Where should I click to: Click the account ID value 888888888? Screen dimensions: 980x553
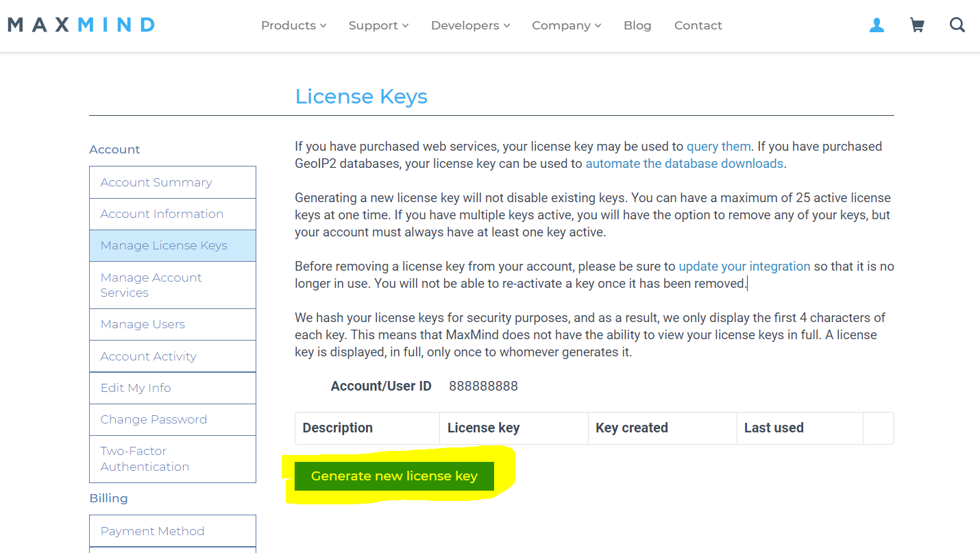[x=483, y=386]
